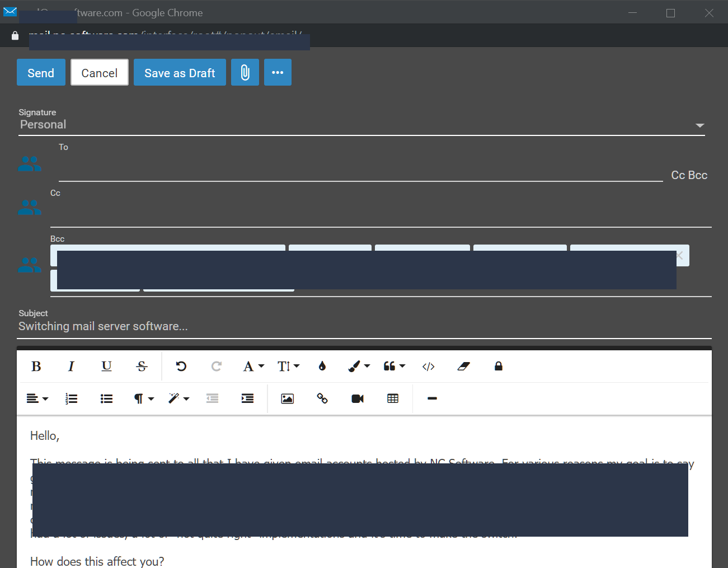This screenshot has width=728, height=568.
Task: Insert a video with the camera icon
Action: [x=358, y=398]
